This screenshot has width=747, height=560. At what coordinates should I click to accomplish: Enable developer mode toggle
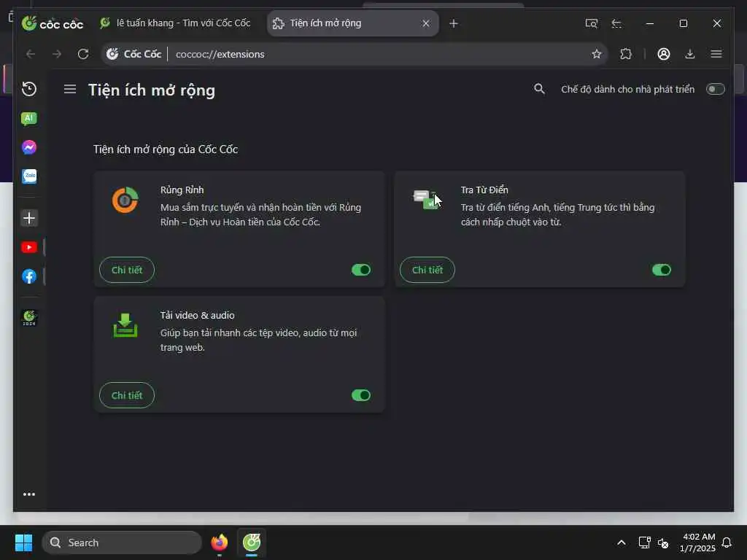pos(715,89)
